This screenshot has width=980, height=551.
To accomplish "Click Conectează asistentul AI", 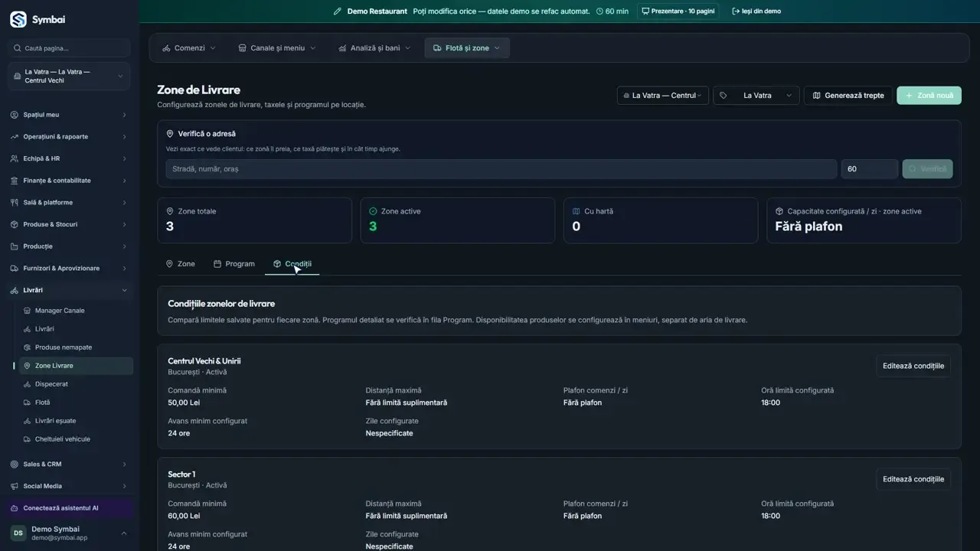I will click(69, 508).
